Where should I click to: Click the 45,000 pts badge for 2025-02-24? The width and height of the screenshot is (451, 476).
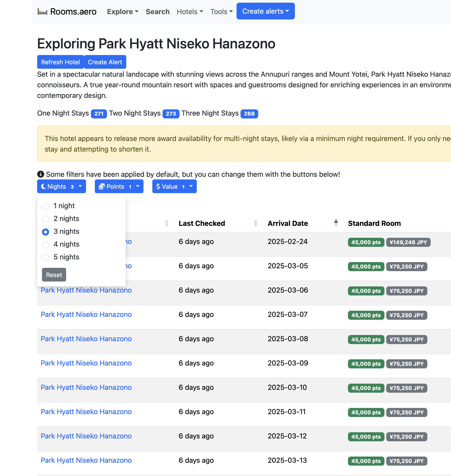click(366, 242)
